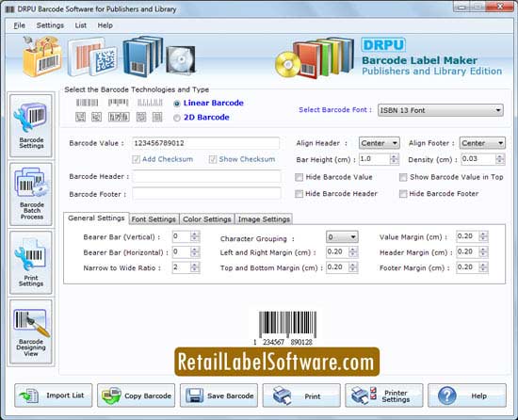
Task: Toggle the Add Checksum checkbox
Action: (x=136, y=159)
